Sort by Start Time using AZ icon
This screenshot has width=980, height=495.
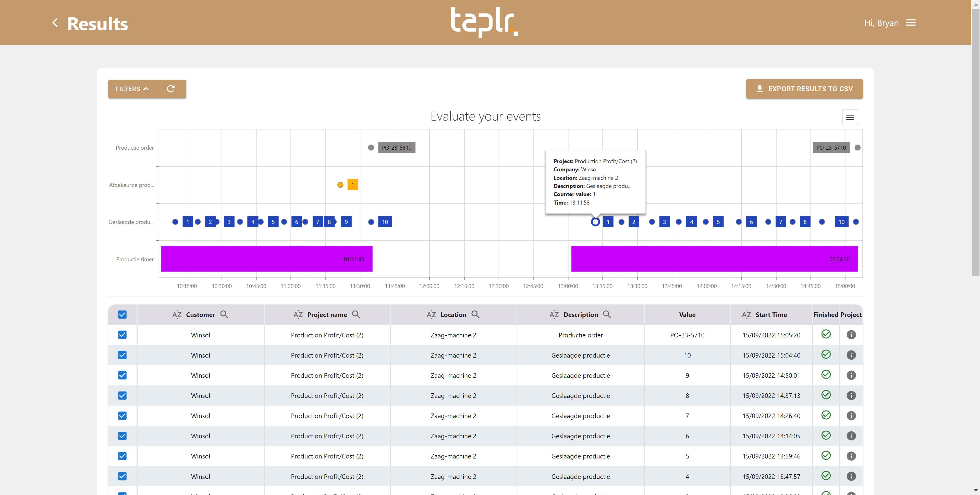[x=746, y=314]
